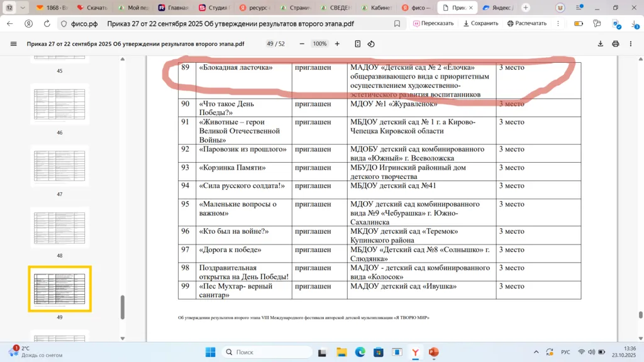
Task: Bookmark this page in address bar
Action: click(397, 23)
